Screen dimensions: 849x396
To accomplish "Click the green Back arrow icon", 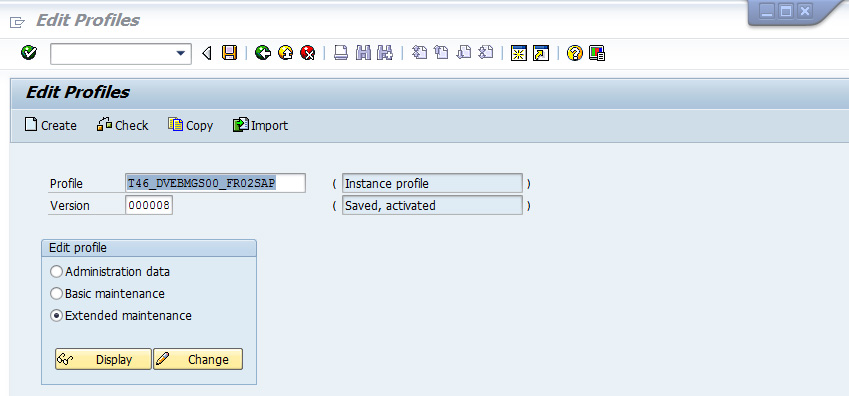I will point(263,53).
